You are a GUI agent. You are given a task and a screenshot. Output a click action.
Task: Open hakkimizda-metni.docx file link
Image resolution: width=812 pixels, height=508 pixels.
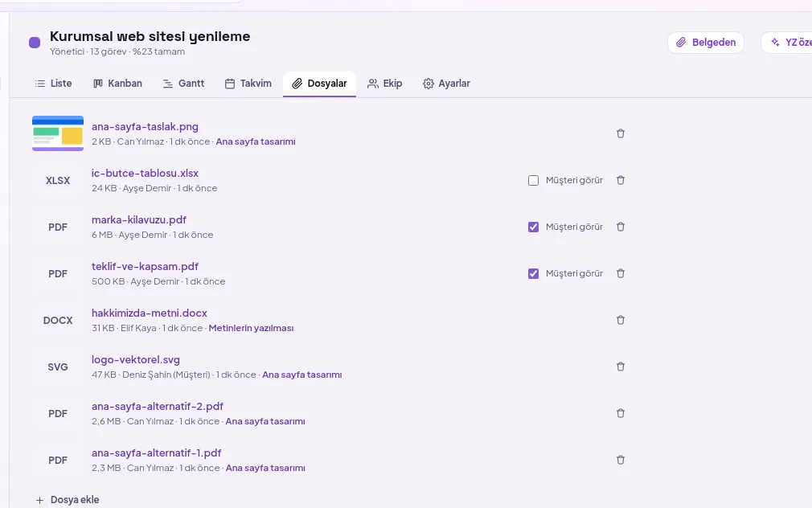(x=150, y=313)
